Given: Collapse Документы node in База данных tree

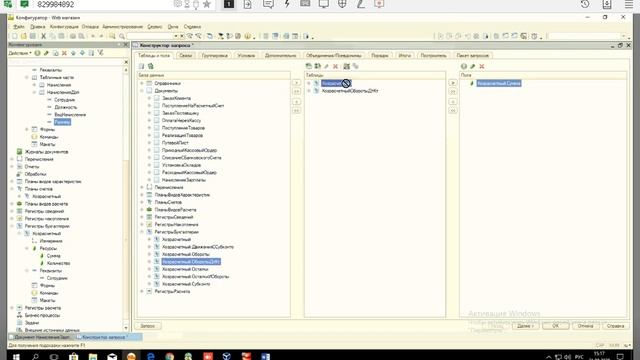Looking at the screenshot, I should (142, 91).
